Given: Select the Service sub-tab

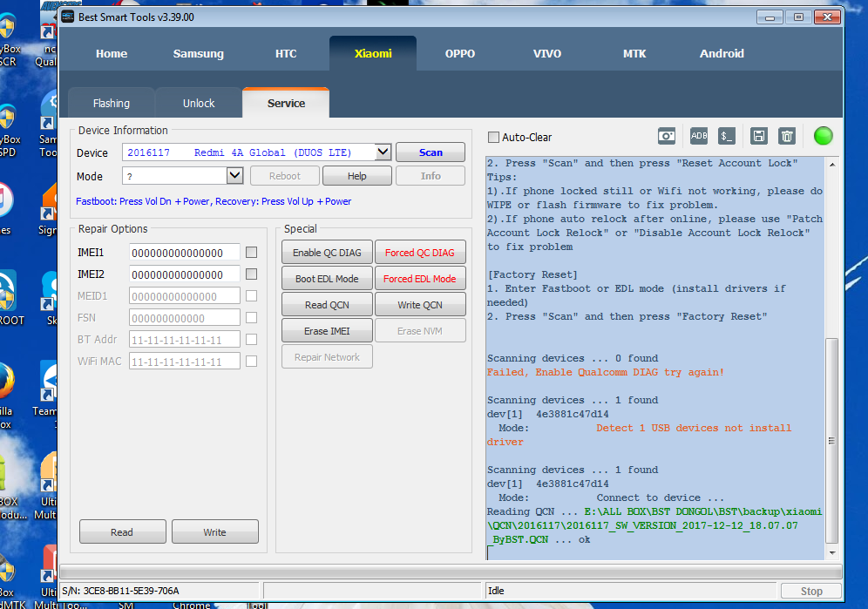Looking at the screenshot, I should (286, 103).
